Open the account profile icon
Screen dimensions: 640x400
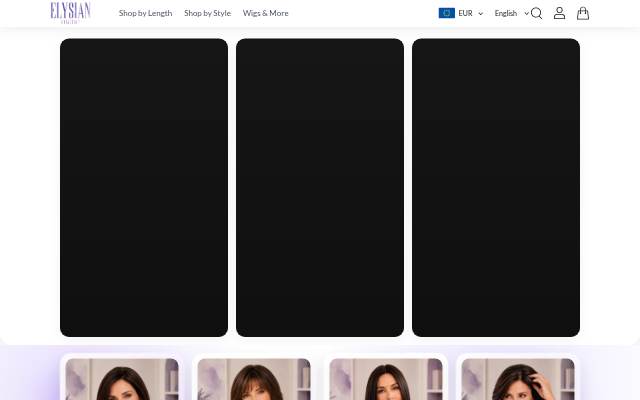559,13
